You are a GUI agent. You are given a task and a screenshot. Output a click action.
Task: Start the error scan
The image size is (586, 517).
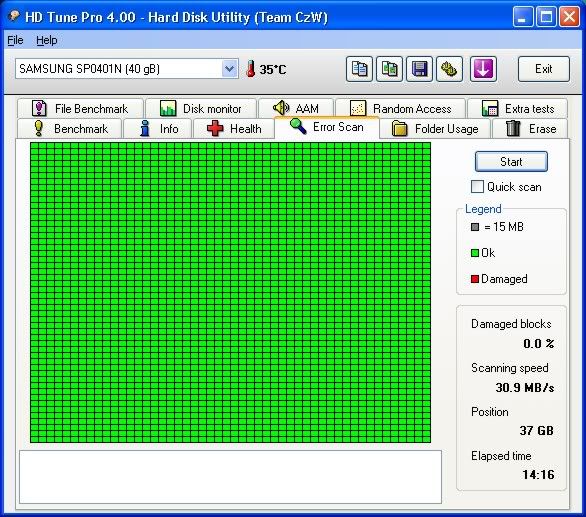click(x=511, y=161)
